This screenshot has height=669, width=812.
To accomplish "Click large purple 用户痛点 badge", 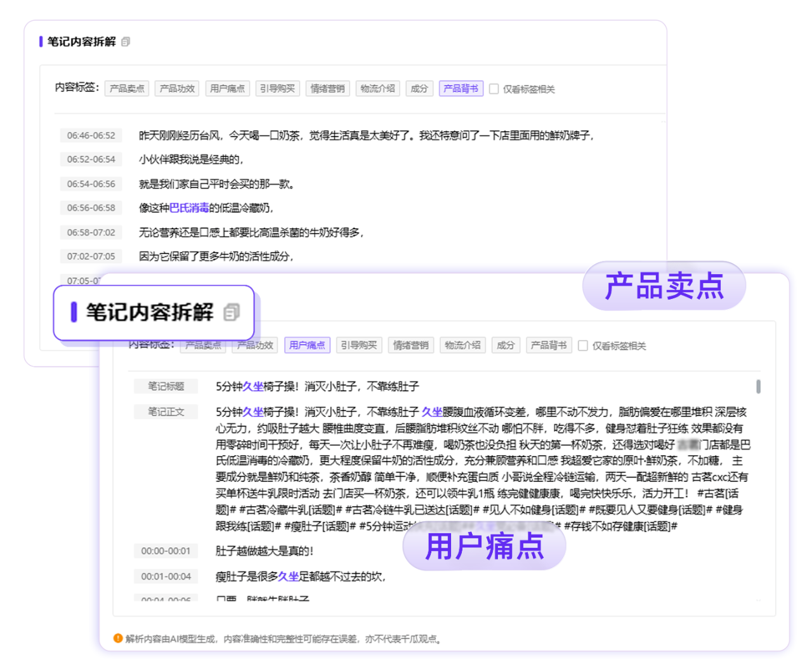I will pyautogui.click(x=484, y=546).
